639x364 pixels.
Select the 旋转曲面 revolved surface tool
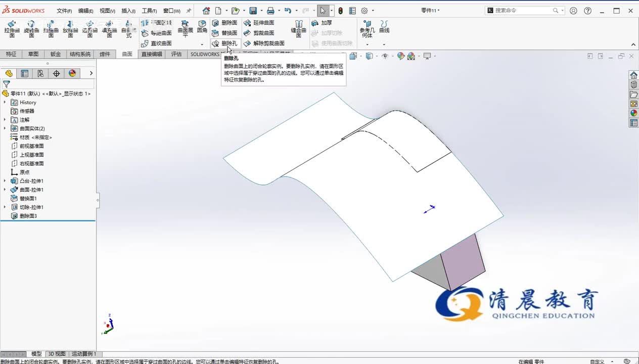tap(31, 29)
